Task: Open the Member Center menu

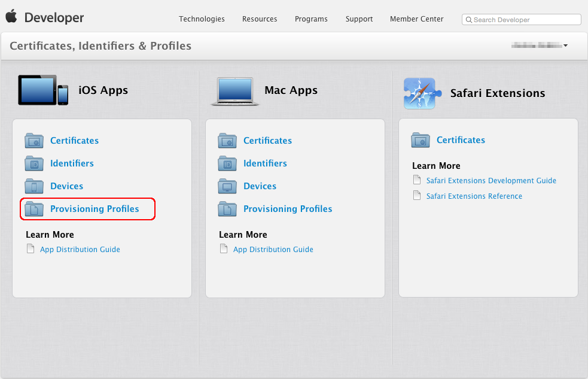Action: tap(416, 19)
